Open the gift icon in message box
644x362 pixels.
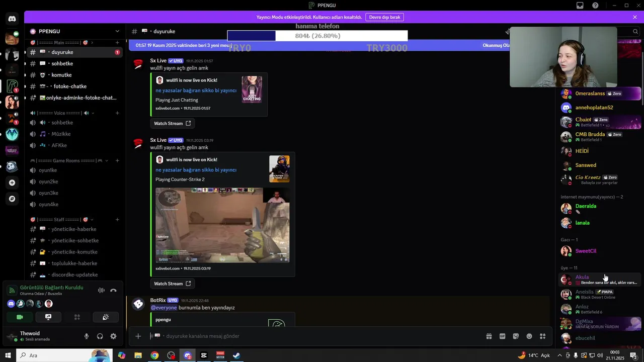tap(489, 336)
